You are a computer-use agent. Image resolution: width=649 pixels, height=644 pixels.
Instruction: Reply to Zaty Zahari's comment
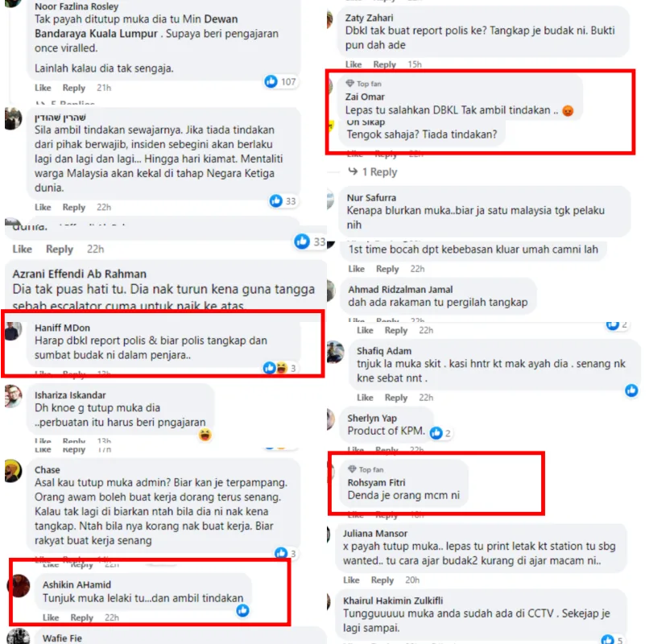(385, 64)
